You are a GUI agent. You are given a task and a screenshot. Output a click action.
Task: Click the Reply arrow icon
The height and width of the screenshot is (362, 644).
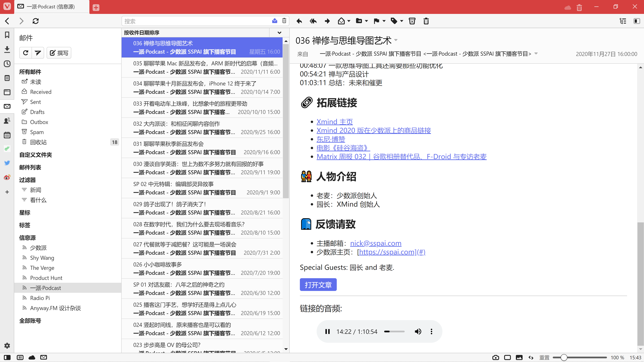click(x=299, y=21)
